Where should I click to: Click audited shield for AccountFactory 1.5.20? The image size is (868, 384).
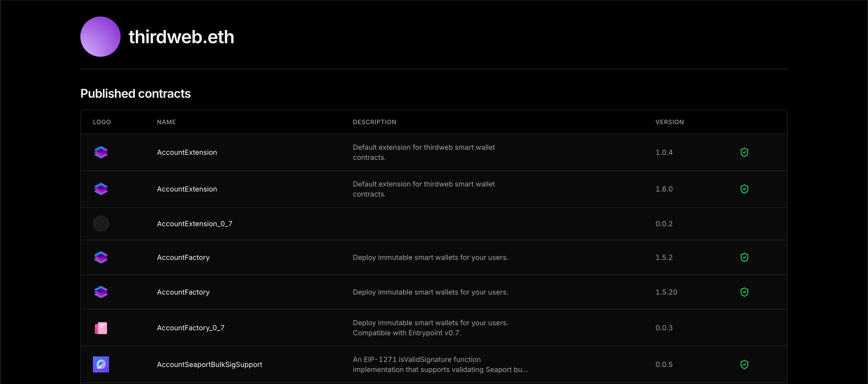[x=744, y=292]
